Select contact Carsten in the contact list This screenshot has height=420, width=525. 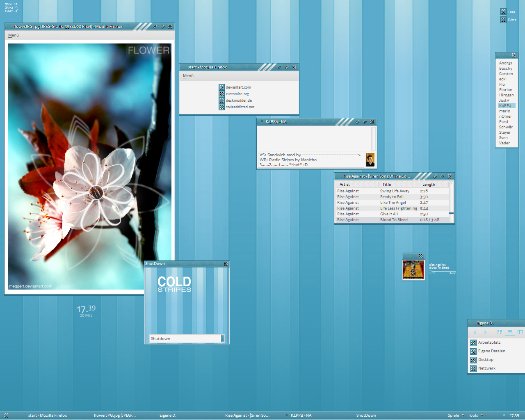click(506, 74)
